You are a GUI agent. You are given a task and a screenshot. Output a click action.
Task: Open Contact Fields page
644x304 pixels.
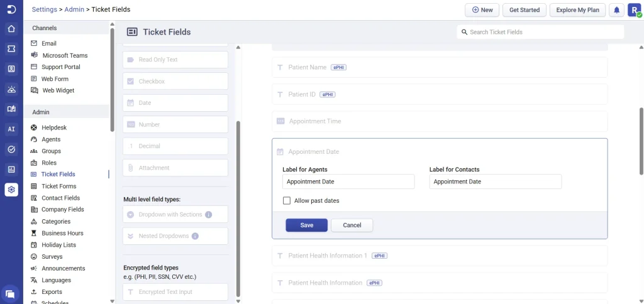(x=60, y=198)
